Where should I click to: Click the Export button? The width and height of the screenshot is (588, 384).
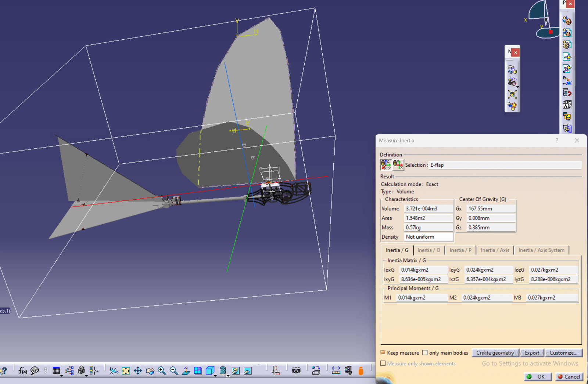(532, 353)
